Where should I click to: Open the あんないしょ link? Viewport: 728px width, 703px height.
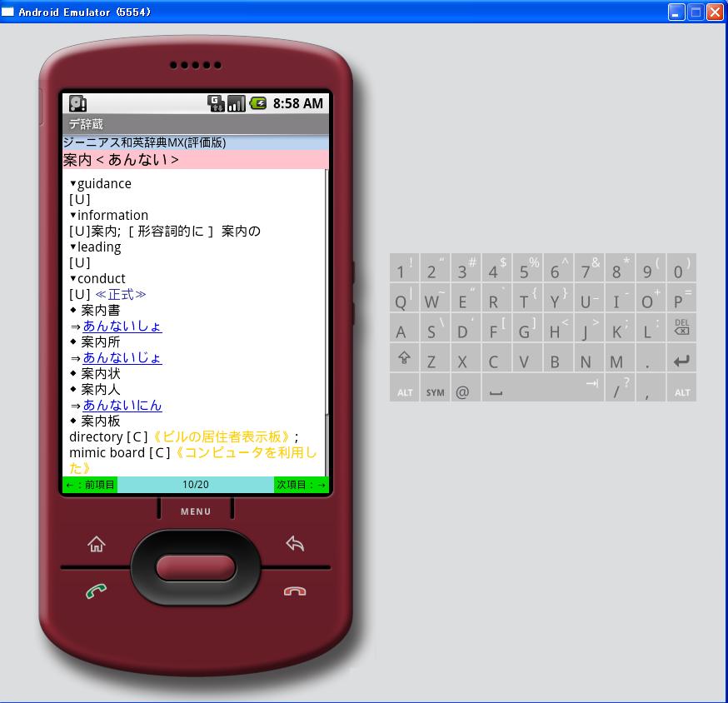122,326
